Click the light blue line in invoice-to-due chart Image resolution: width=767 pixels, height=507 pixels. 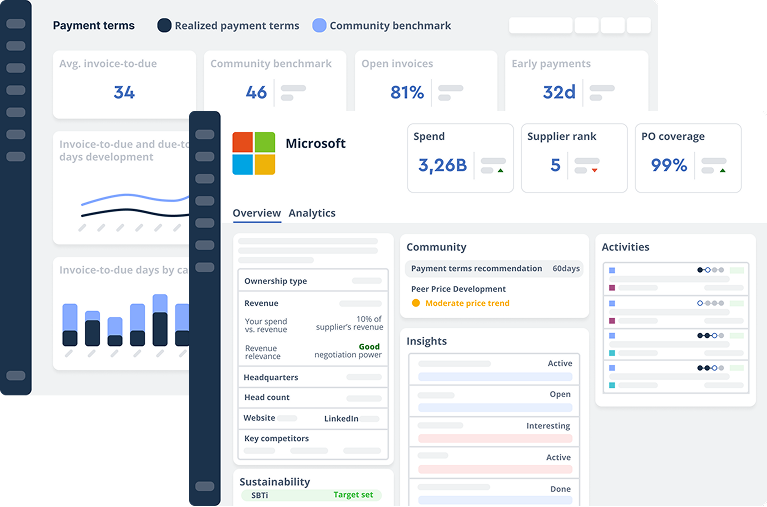(x=135, y=198)
